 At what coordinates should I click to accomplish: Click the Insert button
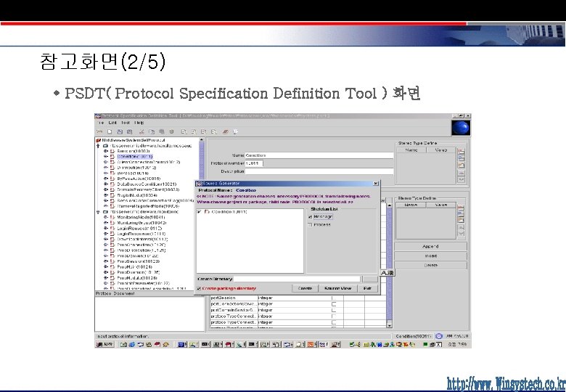point(430,256)
